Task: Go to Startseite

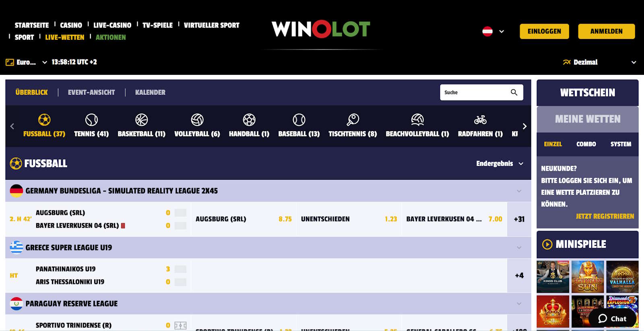Action: tap(32, 25)
